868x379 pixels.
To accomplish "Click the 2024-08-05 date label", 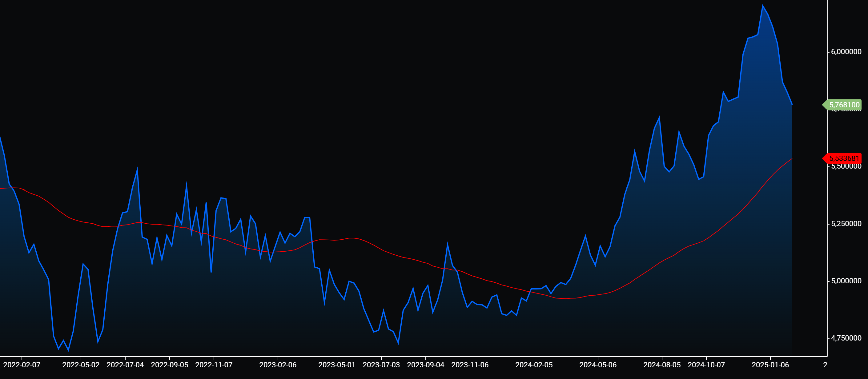I will point(662,365).
